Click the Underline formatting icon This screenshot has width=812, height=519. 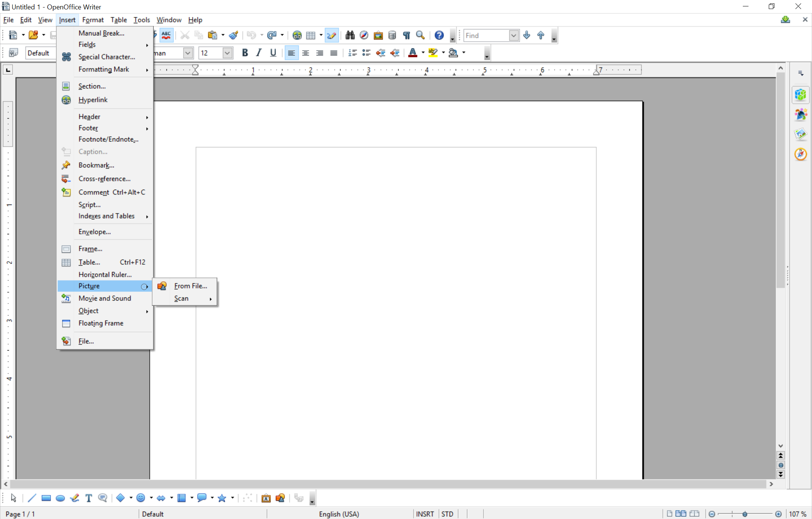click(x=273, y=53)
